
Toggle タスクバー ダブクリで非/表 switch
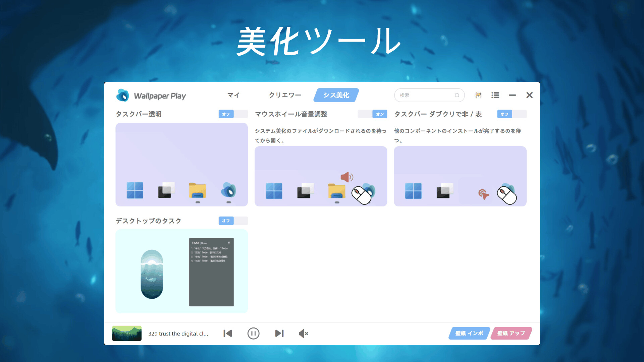512,114
